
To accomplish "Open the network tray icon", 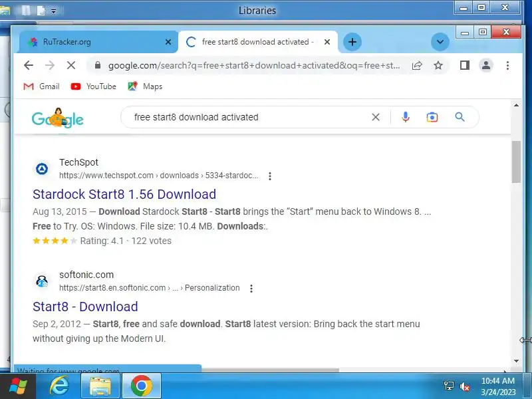I will [x=448, y=386].
